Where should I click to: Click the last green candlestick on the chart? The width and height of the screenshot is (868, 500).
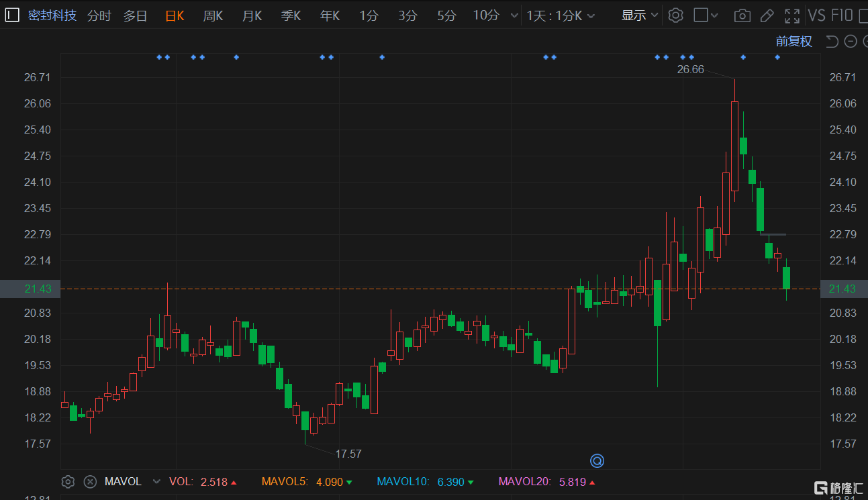coord(787,278)
